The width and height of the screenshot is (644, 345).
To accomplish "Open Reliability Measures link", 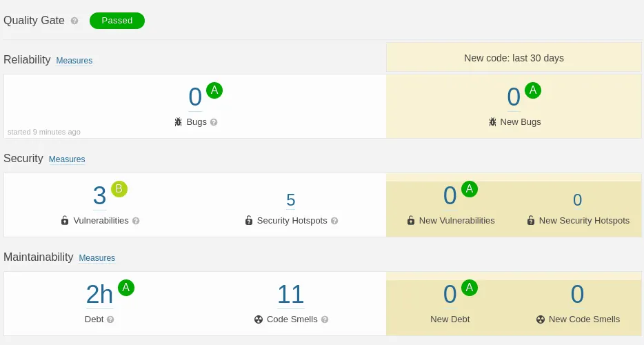I will click(74, 61).
